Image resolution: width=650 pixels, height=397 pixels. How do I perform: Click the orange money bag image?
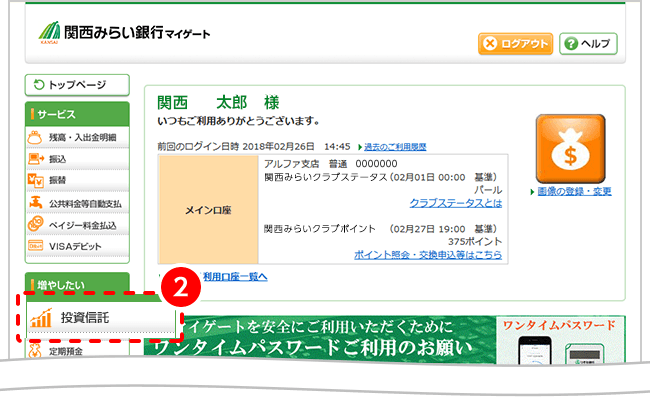point(570,149)
